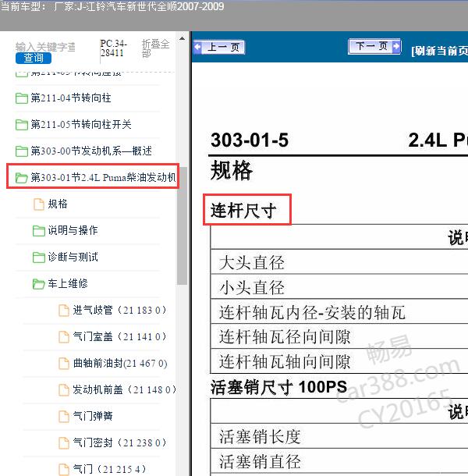The image size is (468, 476).
Task: Open the 气门弹簧 page
Action: tap(93, 416)
